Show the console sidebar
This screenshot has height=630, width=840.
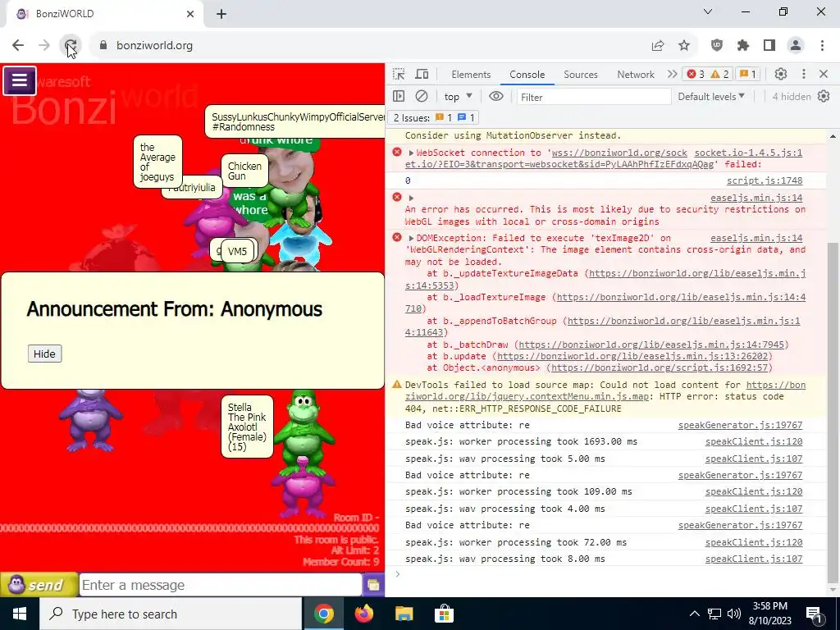click(x=399, y=97)
